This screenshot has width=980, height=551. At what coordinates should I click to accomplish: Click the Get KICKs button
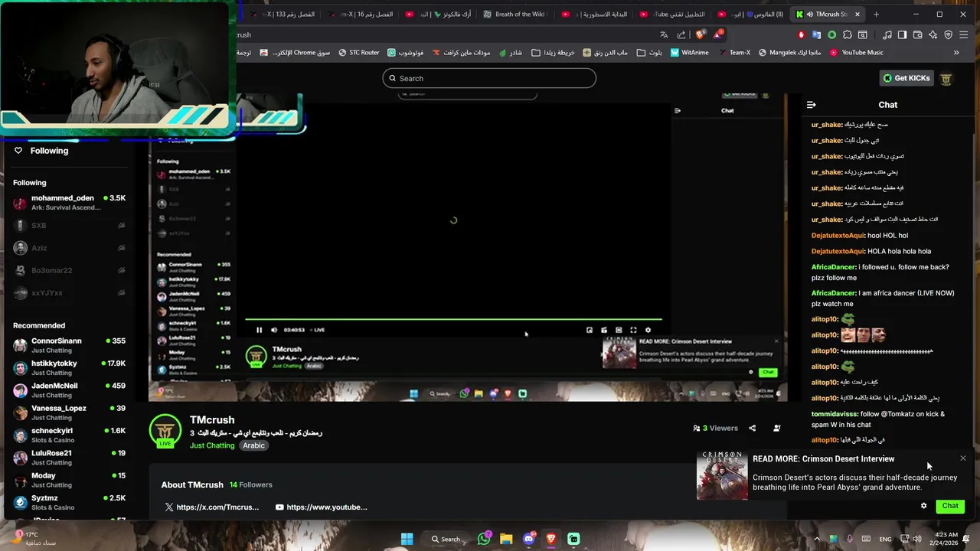(906, 78)
